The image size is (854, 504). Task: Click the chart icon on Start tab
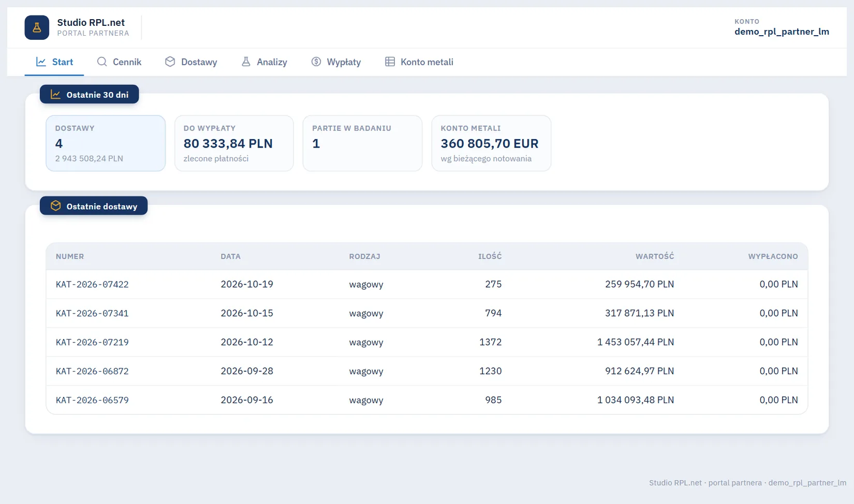point(41,62)
